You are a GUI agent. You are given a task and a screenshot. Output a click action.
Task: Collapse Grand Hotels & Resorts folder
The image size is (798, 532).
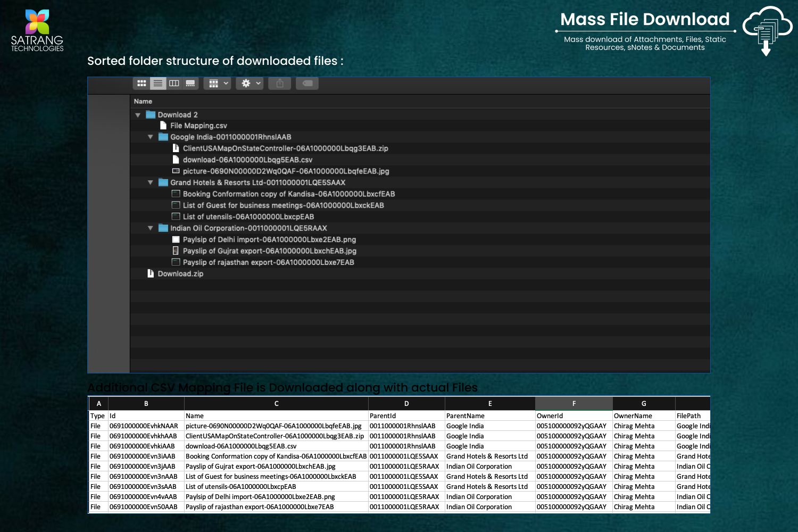click(151, 183)
